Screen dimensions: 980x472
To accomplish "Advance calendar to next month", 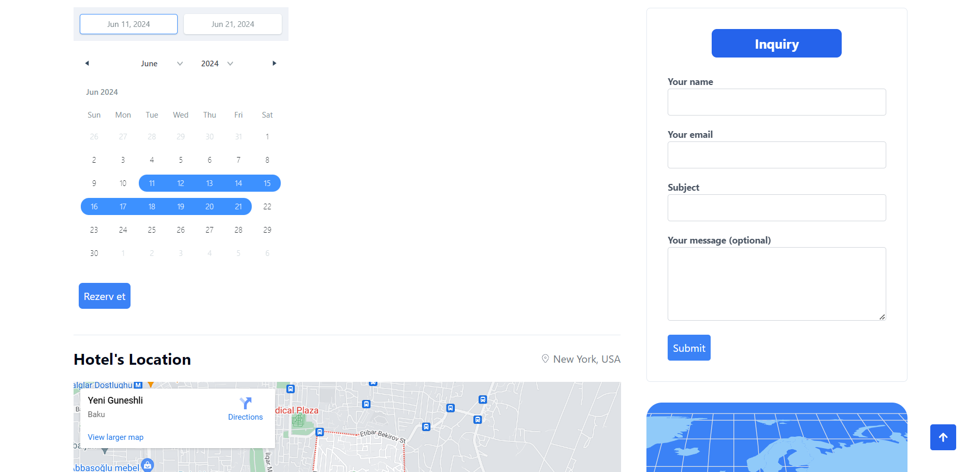I will click(x=274, y=63).
